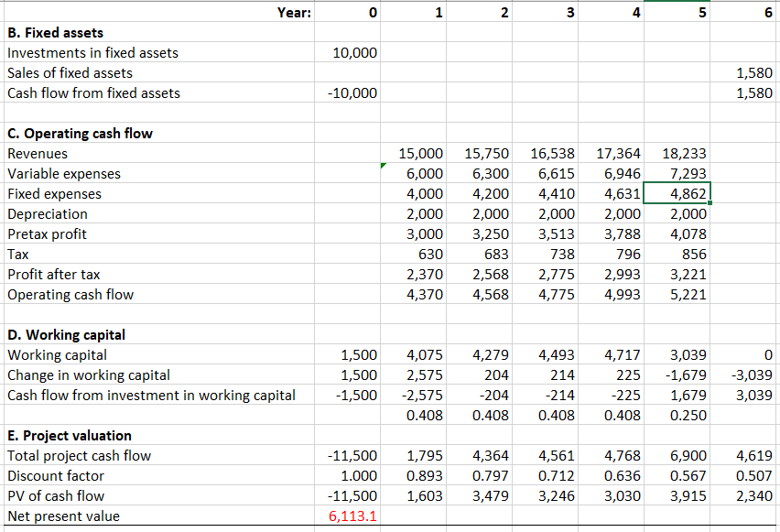Select the 'Depreciation' row label

point(48,214)
